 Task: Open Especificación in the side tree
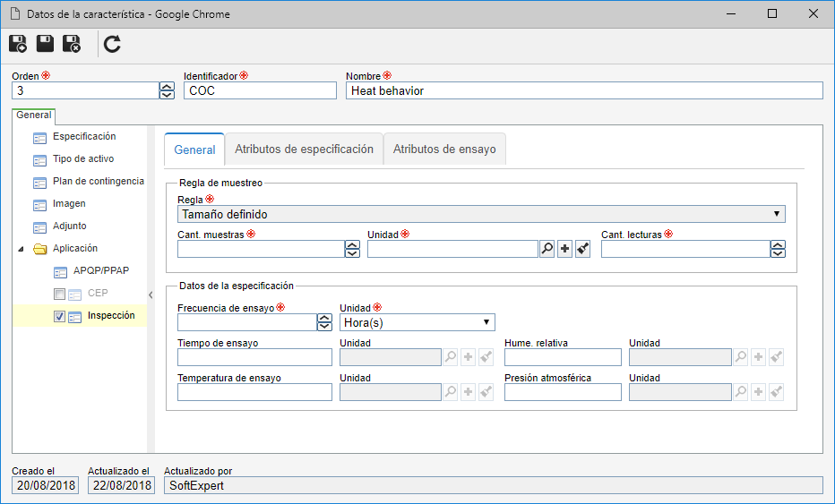point(84,137)
